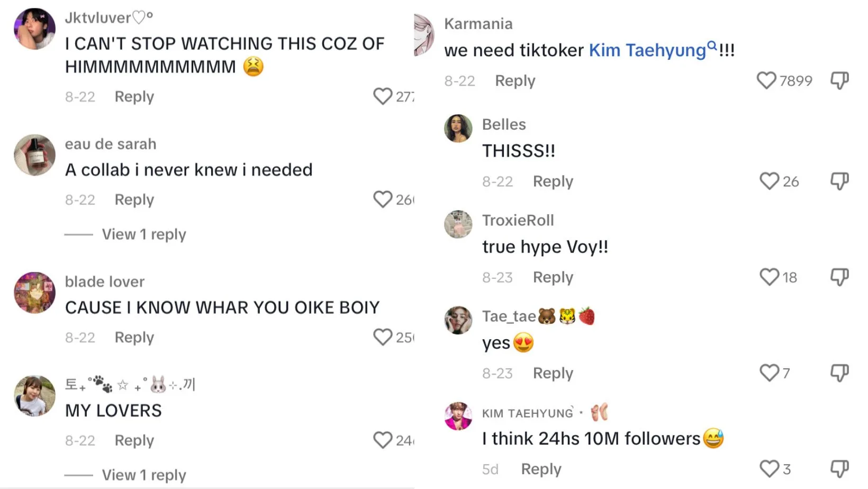Like the Jktvluver comment

point(382,96)
